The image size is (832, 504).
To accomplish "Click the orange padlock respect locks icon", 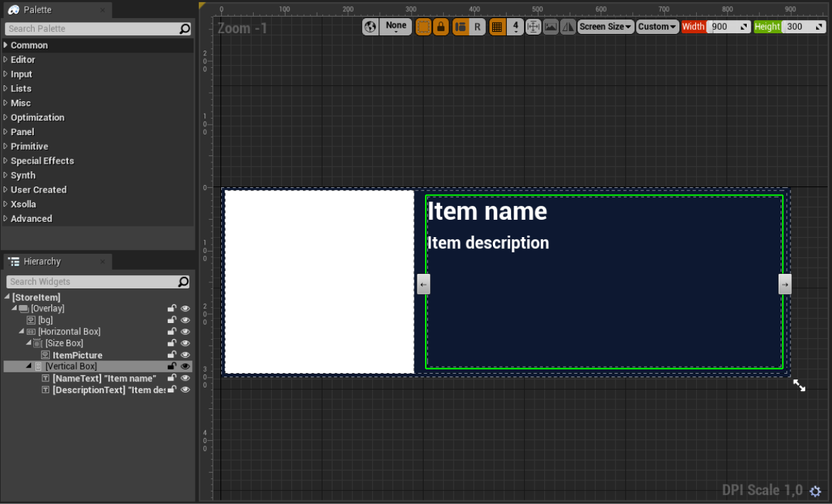I will [440, 27].
